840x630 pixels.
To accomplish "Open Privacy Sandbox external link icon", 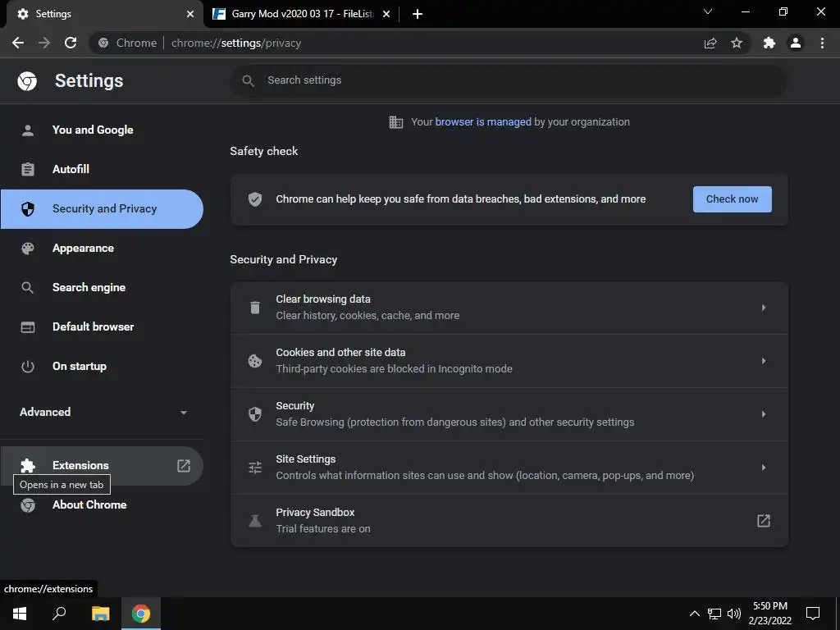I will click(x=764, y=521).
